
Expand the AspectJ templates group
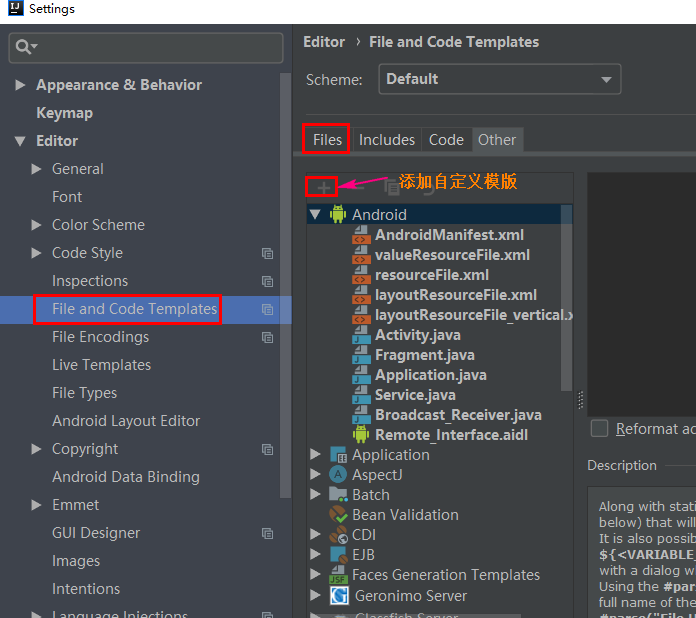click(315, 474)
